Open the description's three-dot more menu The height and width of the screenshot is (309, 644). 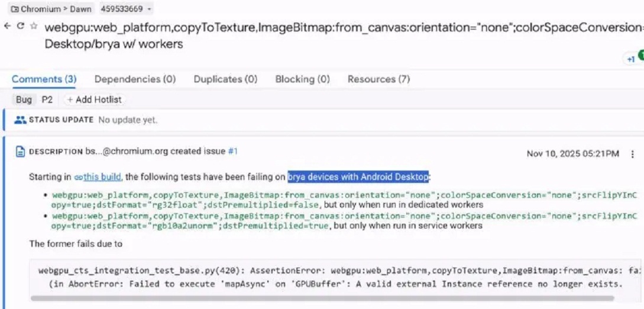click(633, 154)
